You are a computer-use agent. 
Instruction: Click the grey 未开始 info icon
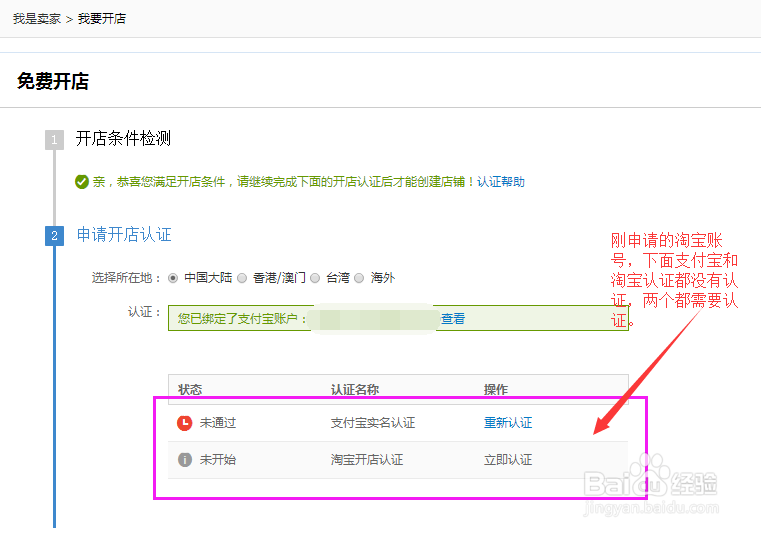click(185, 459)
